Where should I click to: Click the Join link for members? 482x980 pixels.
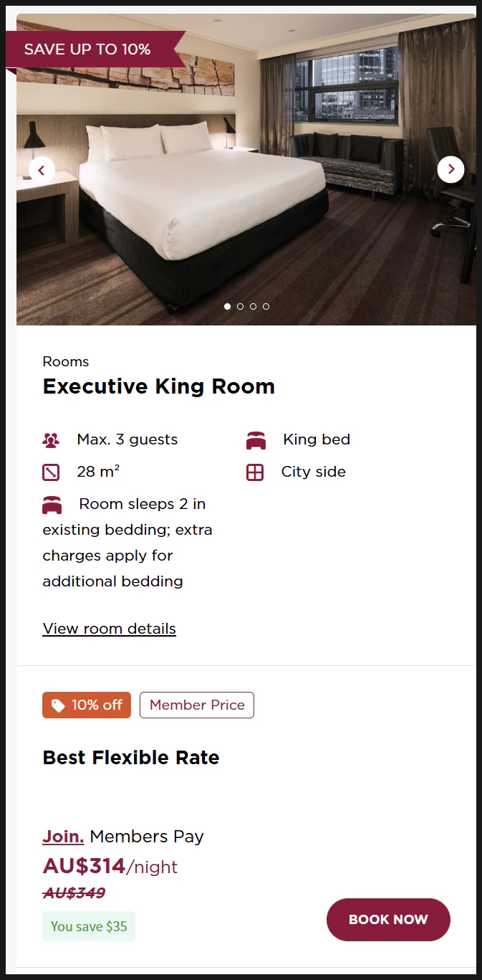pyautogui.click(x=63, y=837)
